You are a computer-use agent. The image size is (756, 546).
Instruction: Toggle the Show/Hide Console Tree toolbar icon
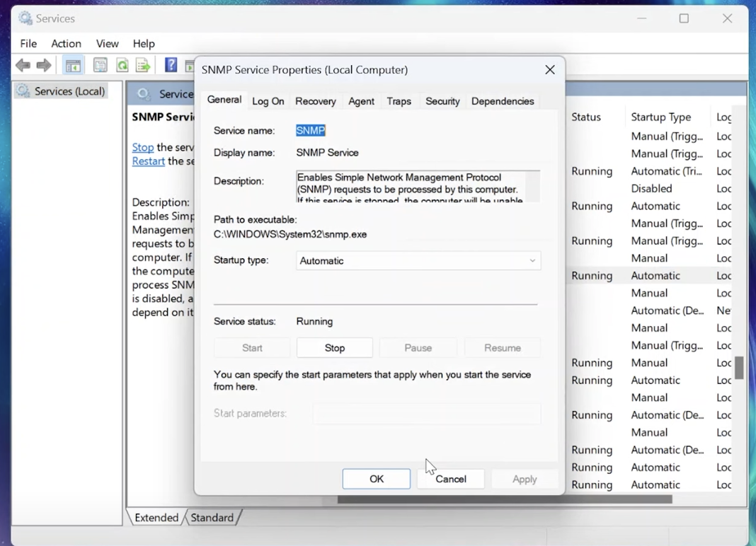74,65
